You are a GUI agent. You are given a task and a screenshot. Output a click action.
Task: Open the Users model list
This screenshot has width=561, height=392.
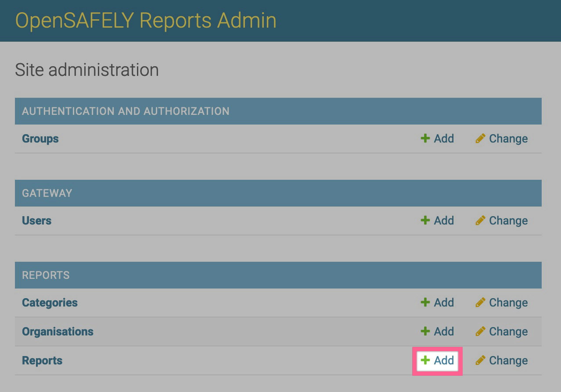36,221
